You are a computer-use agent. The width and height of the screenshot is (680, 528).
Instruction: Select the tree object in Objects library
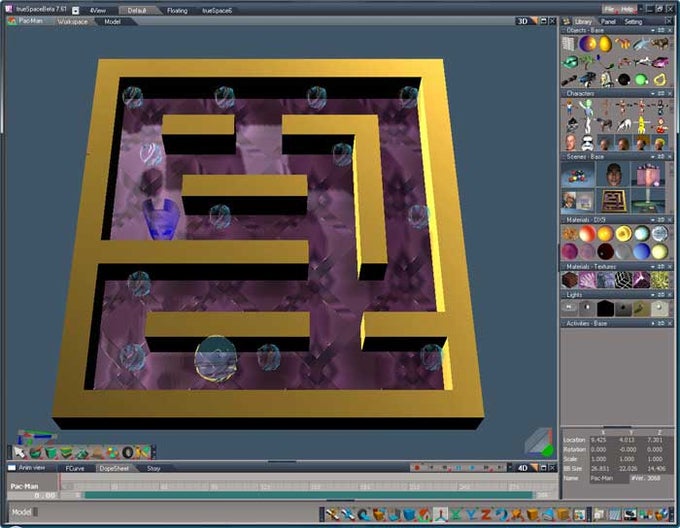coord(587,63)
